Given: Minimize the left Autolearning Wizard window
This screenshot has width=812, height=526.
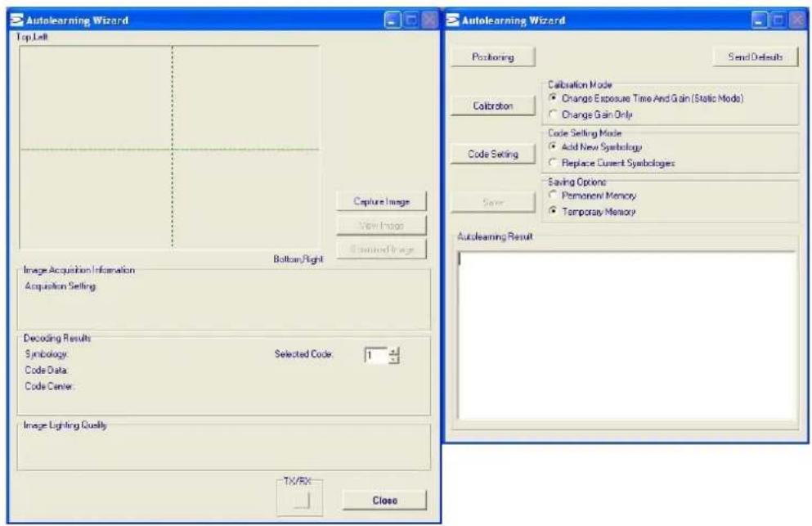Looking at the screenshot, I should click(x=393, y=20).
